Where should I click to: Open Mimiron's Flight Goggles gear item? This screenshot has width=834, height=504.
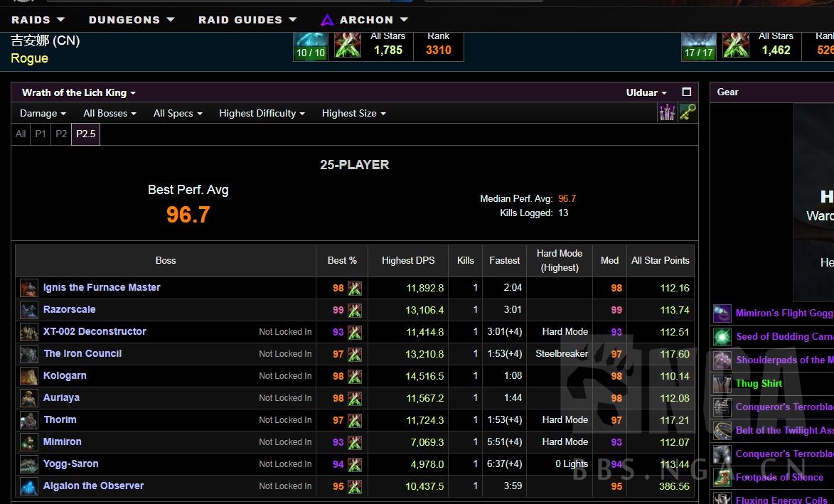(x=784, y=313)
